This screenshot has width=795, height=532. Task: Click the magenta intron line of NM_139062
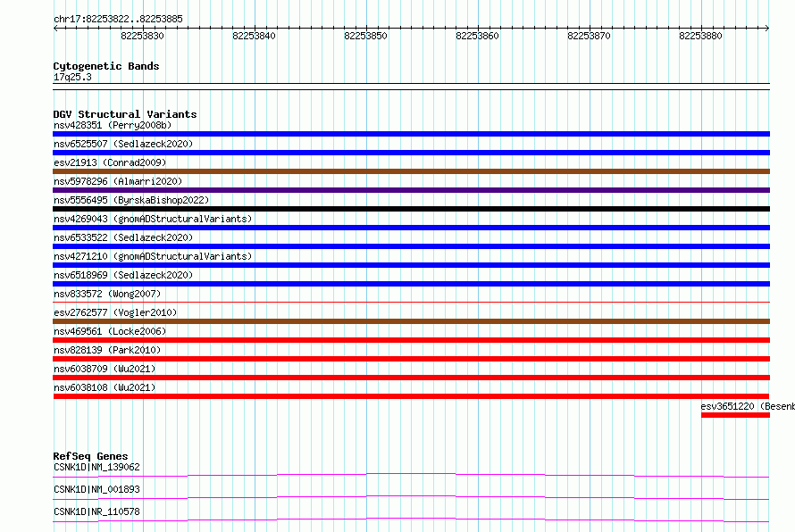411,475
